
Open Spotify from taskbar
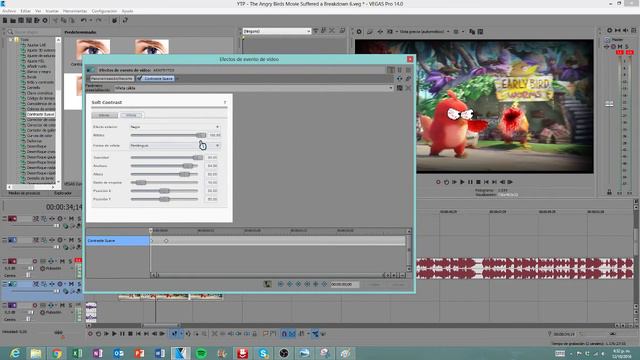201,353
